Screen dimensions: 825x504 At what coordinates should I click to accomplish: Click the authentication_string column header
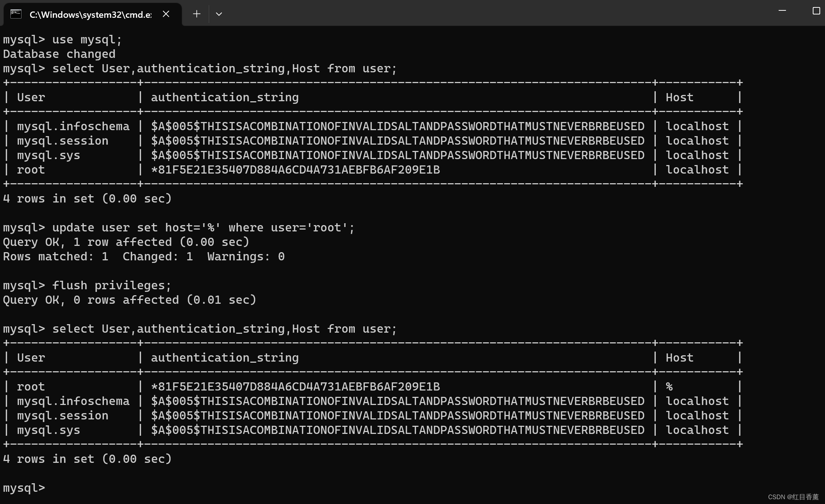tap(224, 97)
